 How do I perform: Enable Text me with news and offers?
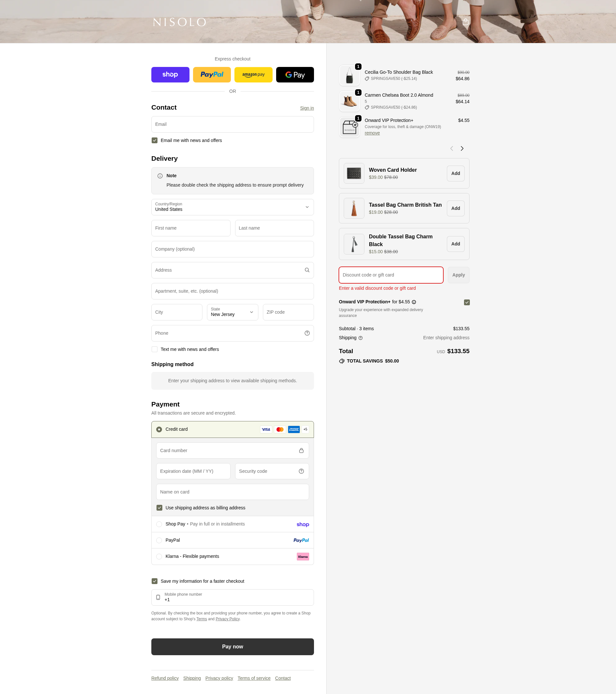[155, 349]
